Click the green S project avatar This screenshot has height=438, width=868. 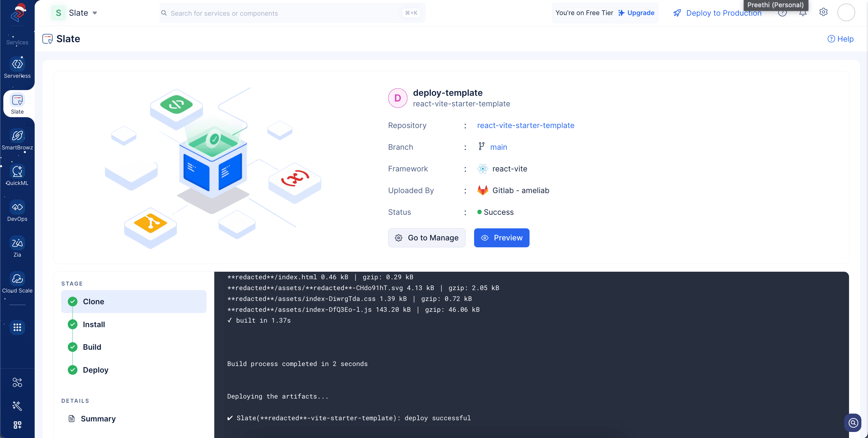(x=58, y=13)
